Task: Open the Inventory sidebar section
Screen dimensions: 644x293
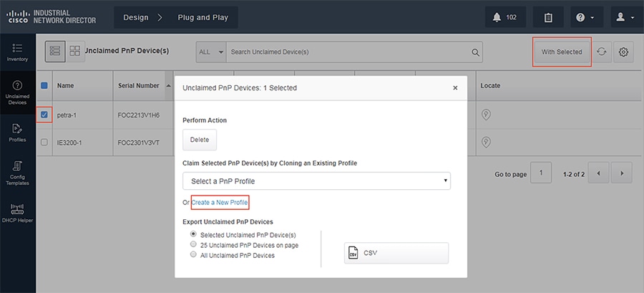Action: click(17, 52)
